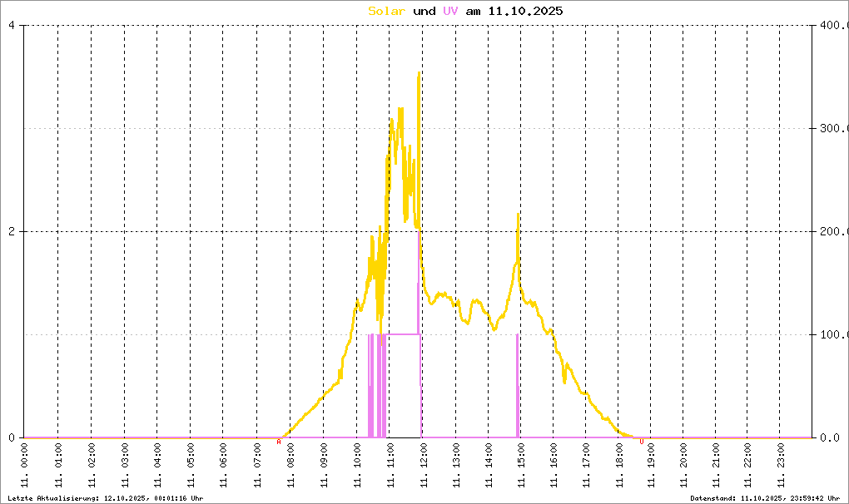The height and width of the screenshot is (504, 849).
Task: Click the "11. 23:00" time label
Action: click(x=780, y=465)
